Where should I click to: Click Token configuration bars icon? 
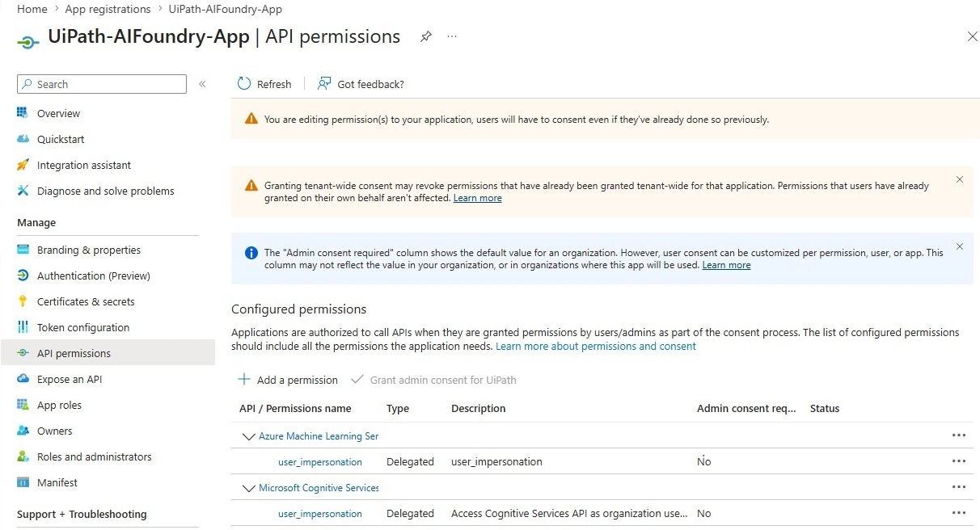point(23,327)
